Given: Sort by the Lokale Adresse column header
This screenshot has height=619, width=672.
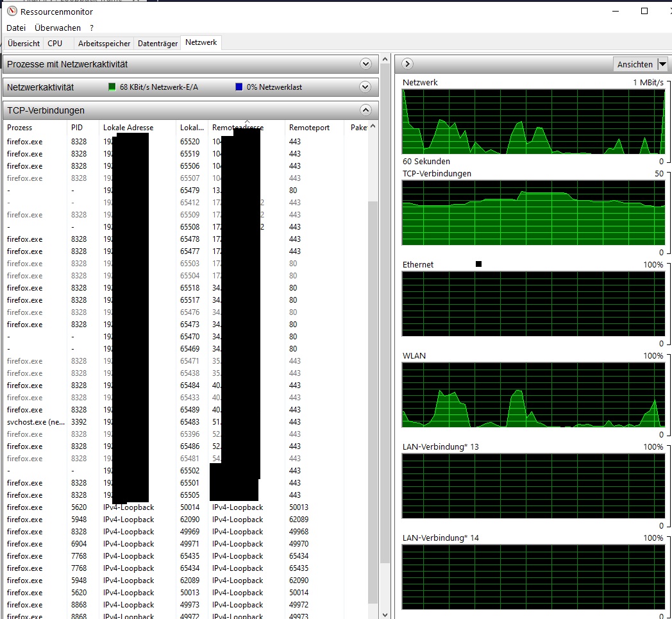Looking at the screenshot, I should coord(128,127).
